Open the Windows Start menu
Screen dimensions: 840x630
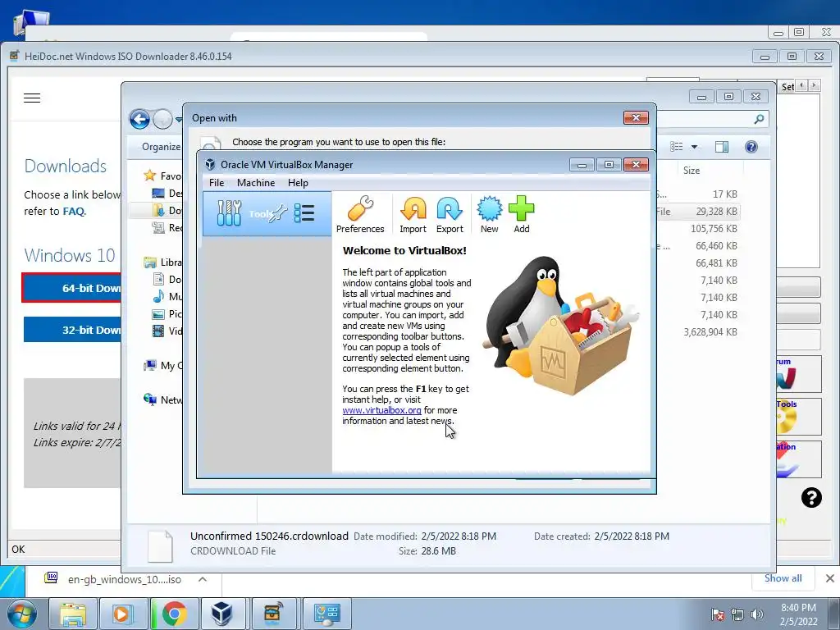(22, 614)
